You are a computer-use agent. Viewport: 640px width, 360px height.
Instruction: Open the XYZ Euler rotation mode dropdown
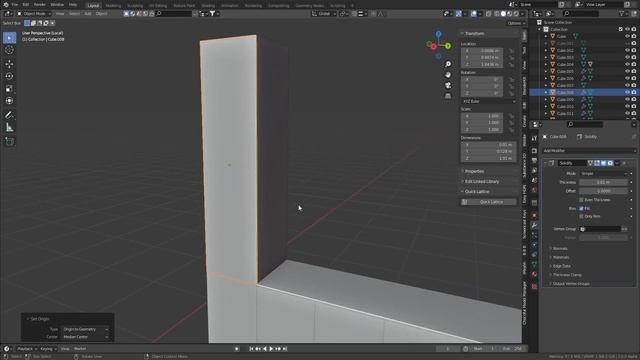(489, 101)
